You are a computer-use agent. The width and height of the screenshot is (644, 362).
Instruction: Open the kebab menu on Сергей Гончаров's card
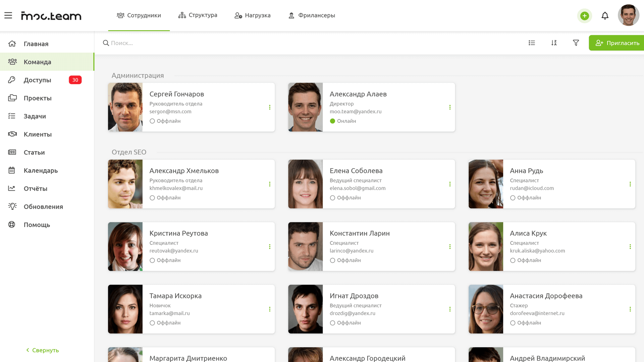pos(270,107)
